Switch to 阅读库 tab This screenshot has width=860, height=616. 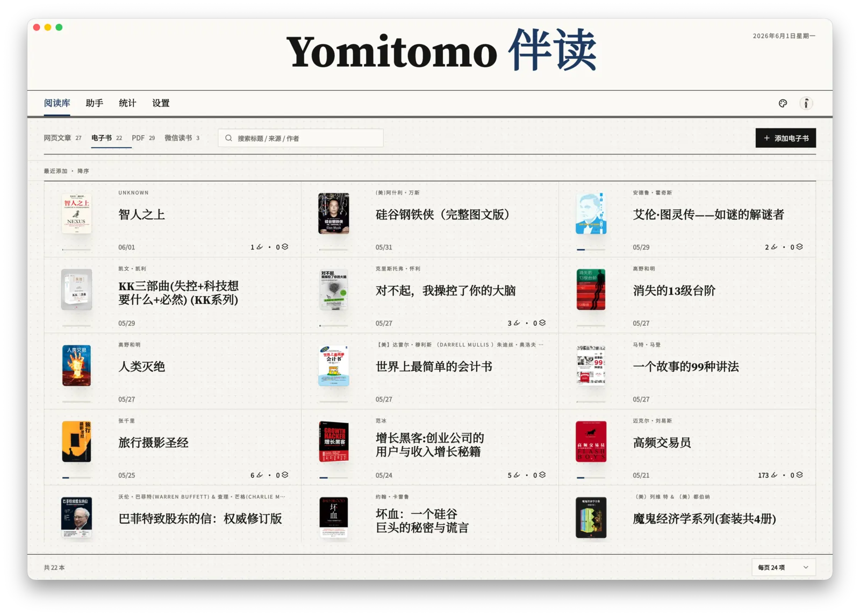click(57, 103)
